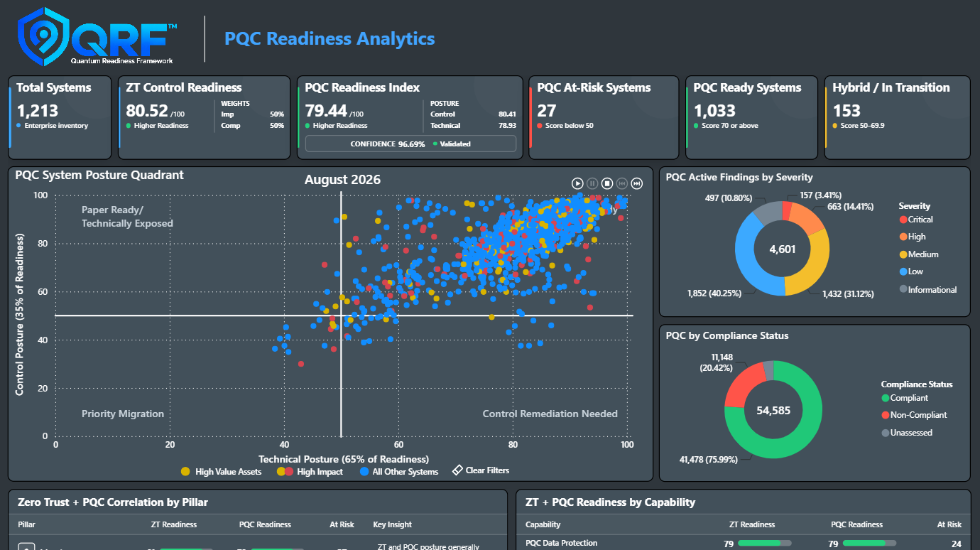
Task: Pause the posture quadrant timeline
Action: (x=592, y=183)
